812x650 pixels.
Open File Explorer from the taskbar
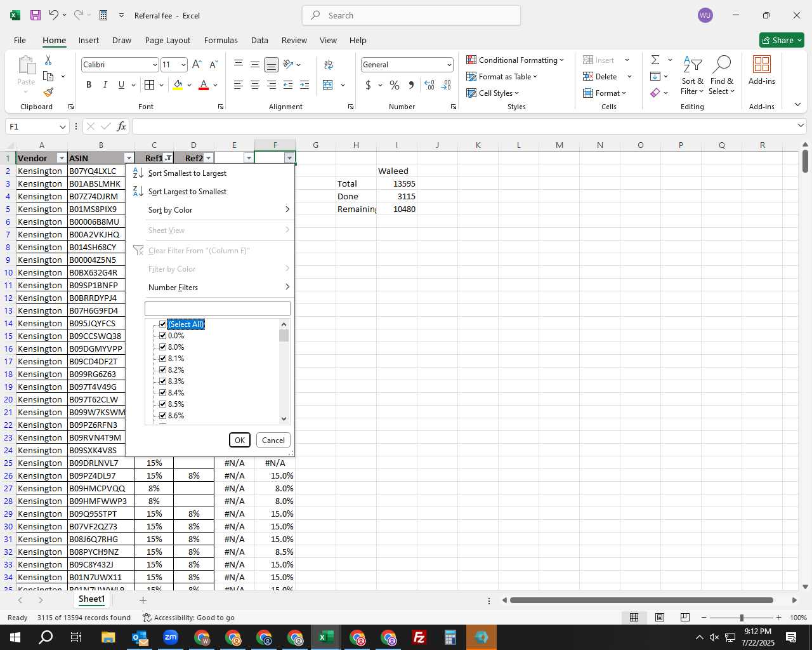coord(108,637)
